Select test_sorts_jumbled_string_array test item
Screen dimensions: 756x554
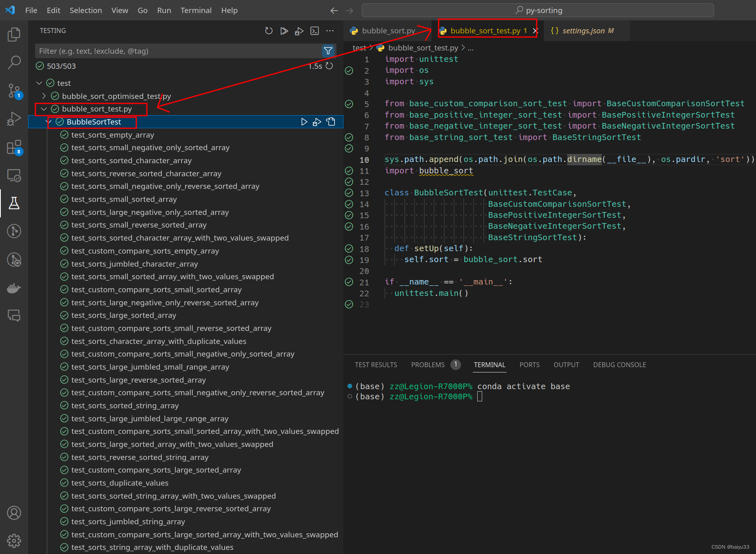point(128,521)
